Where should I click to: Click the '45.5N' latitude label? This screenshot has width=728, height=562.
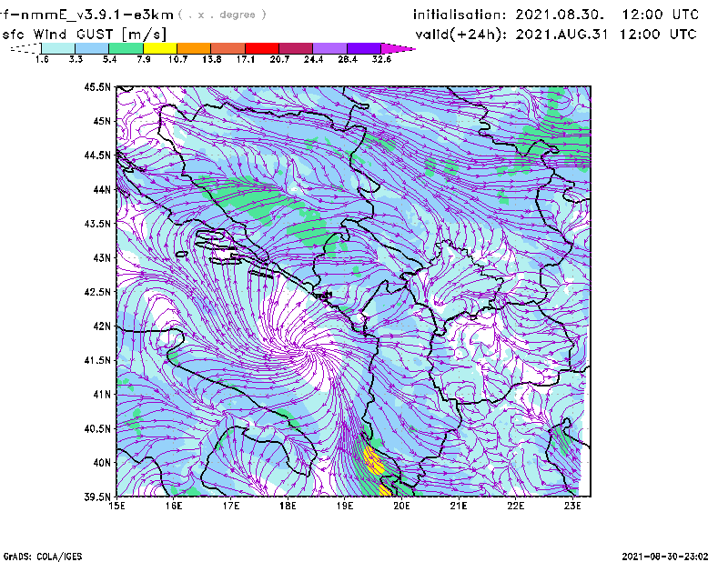[x=97, y=86]
